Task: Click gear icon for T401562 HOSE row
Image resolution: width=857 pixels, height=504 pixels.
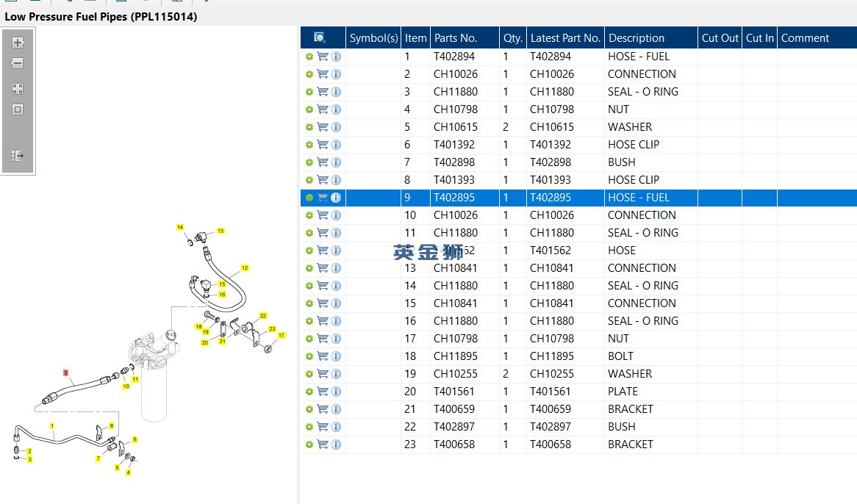Action: (309, 251)
